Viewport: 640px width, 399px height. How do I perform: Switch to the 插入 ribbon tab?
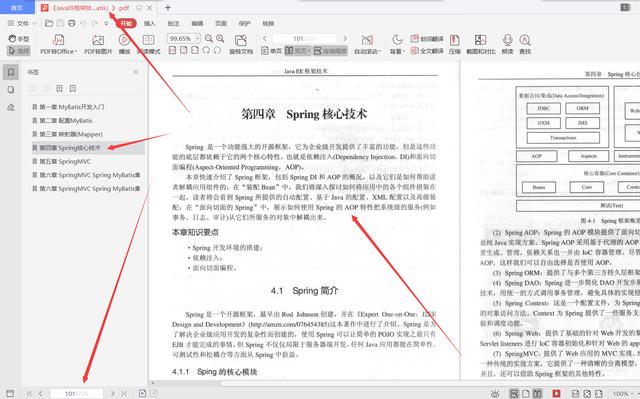[x=150, y=23]
